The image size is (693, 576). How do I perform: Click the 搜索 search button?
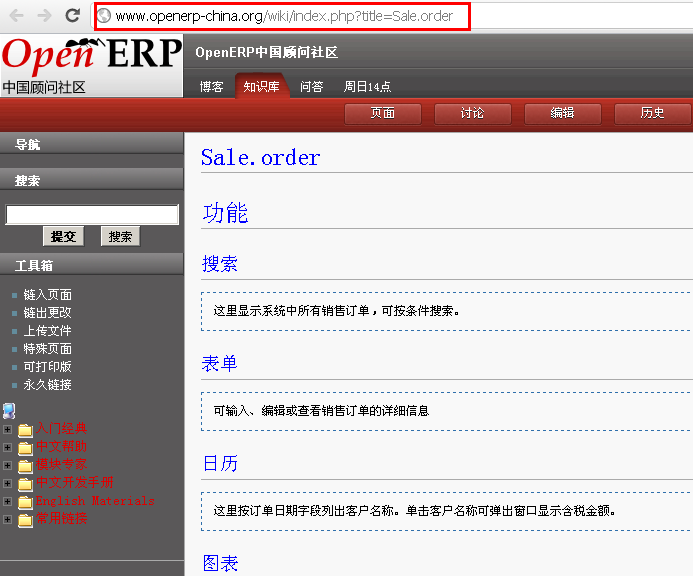(x=120, y=237)
